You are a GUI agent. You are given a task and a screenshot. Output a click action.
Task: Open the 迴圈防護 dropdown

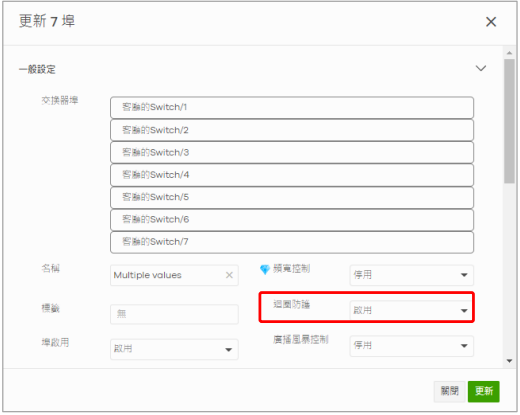[411, 310]
